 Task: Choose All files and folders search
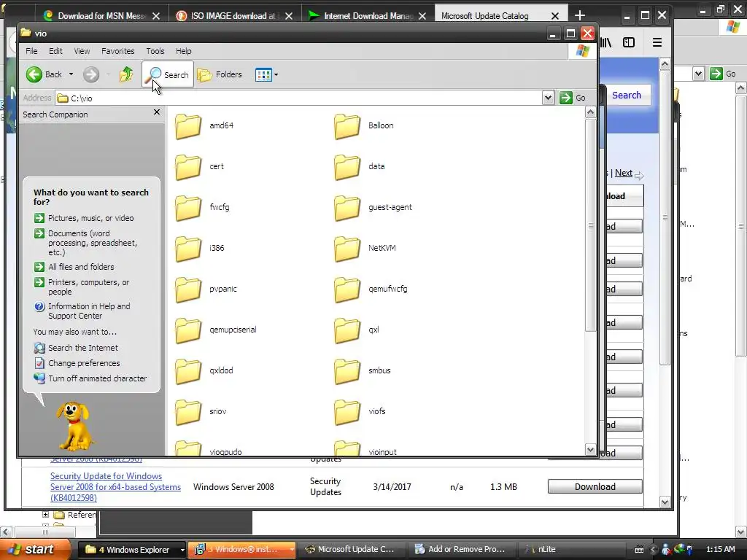(x=75, y=267)
